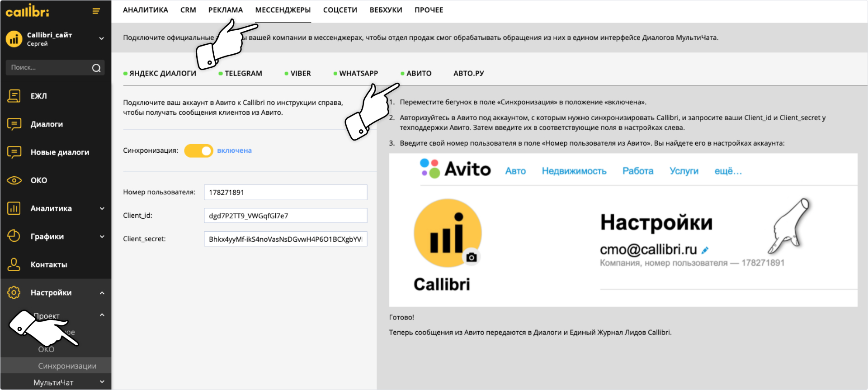Select the WHATSAPP messenger tab
868x390 pixels.
358,73
